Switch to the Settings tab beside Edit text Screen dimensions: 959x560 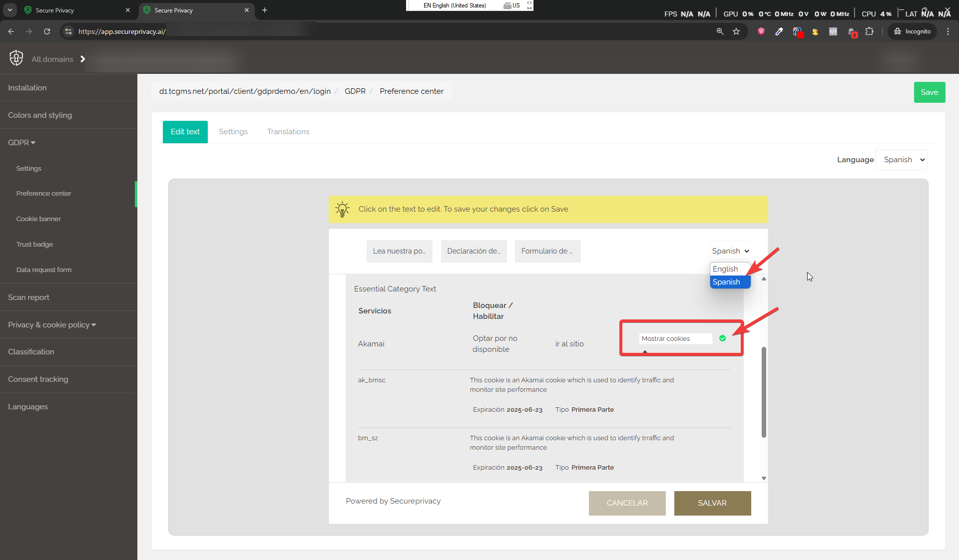233,131
